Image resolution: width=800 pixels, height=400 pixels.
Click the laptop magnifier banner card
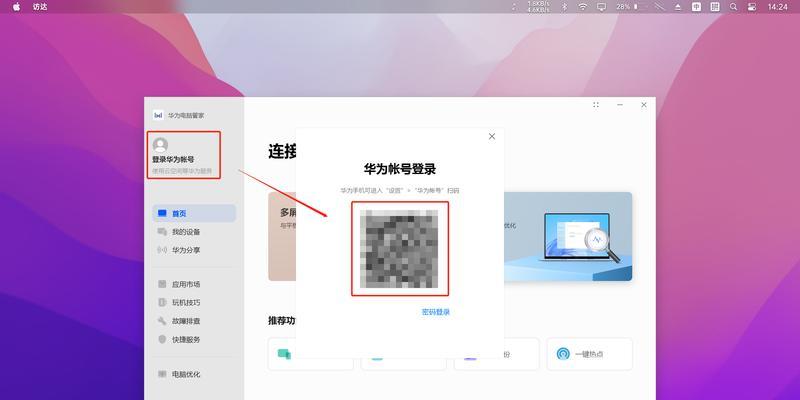click(x=568, y=236)
